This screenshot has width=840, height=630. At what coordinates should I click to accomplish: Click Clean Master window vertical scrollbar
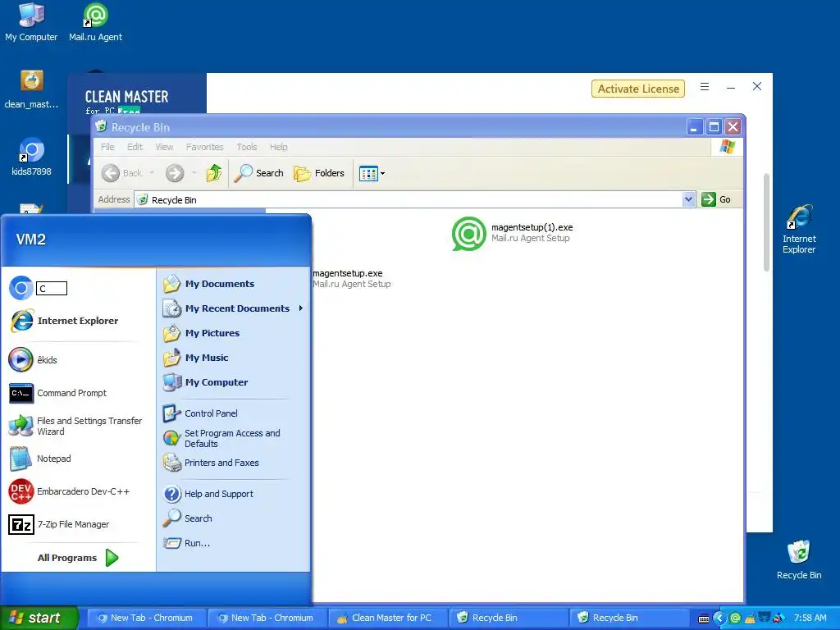767,223
